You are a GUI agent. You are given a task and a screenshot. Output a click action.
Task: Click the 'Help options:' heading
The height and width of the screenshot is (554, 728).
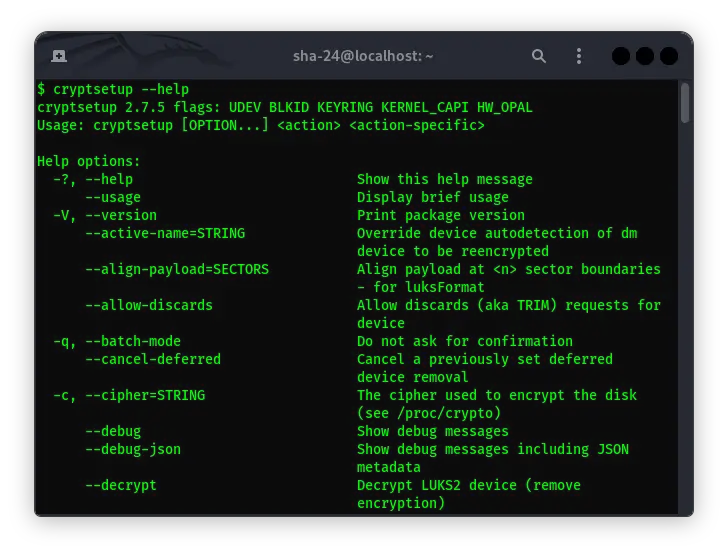[x=89, y=161]
